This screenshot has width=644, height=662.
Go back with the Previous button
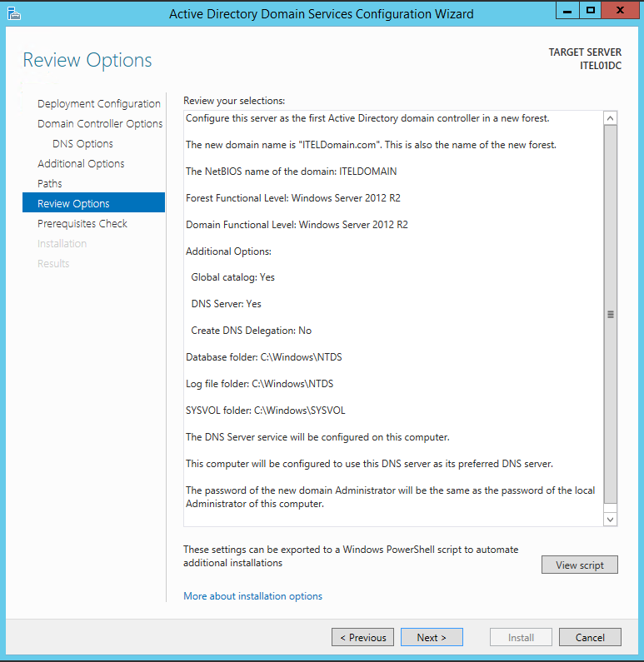coord(362,638)
